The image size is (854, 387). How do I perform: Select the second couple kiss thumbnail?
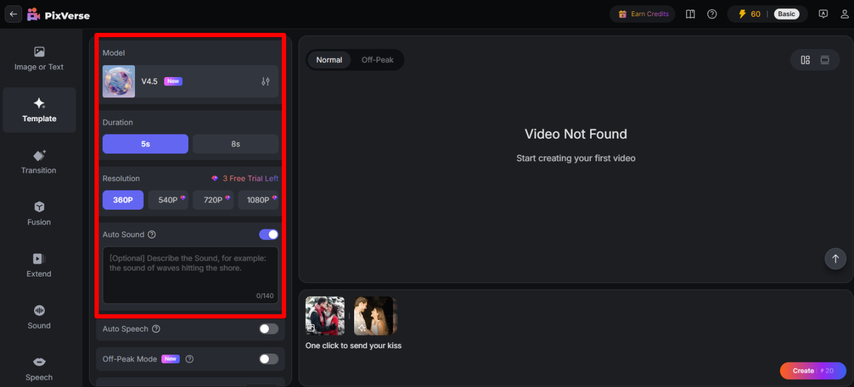pyautogui.click(x=375, y=315)
